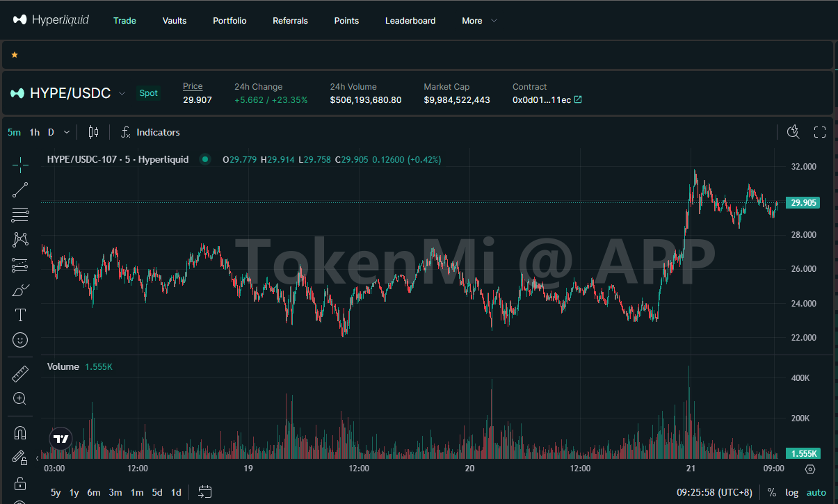Go to the Vaults tab
838x504 pixels.
click(x=175, y=21)
